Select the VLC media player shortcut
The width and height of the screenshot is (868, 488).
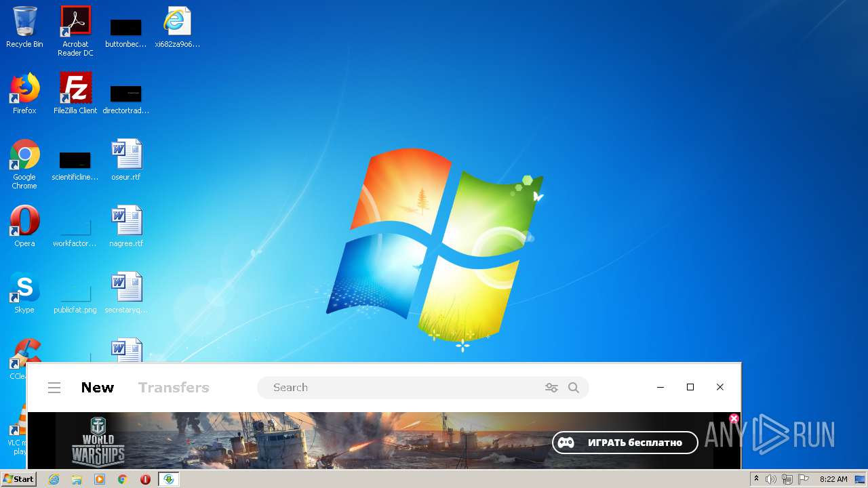(x=18, y=430)
